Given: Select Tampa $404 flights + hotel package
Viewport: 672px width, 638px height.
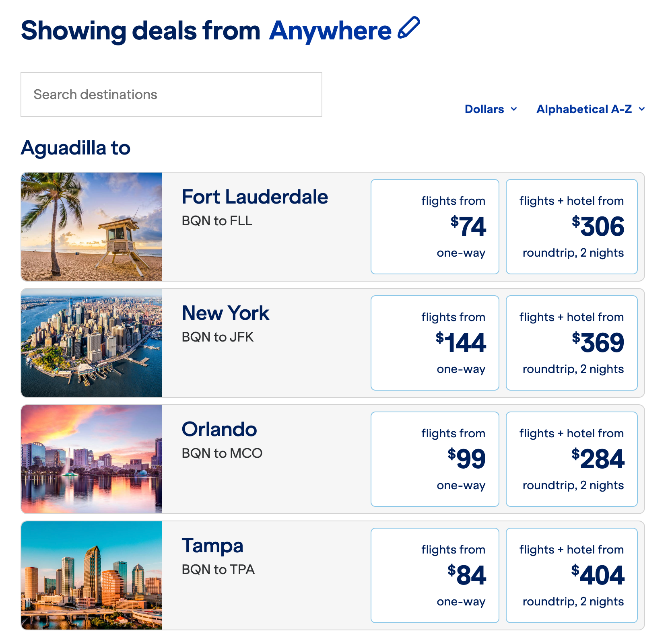Looking at the screenshot, I should (571, 575).
